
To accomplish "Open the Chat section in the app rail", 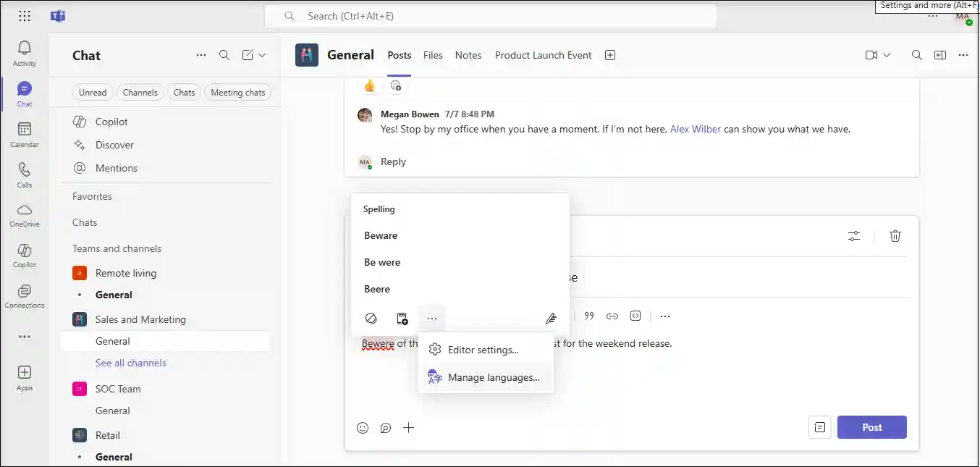I will tap(25, 94).
